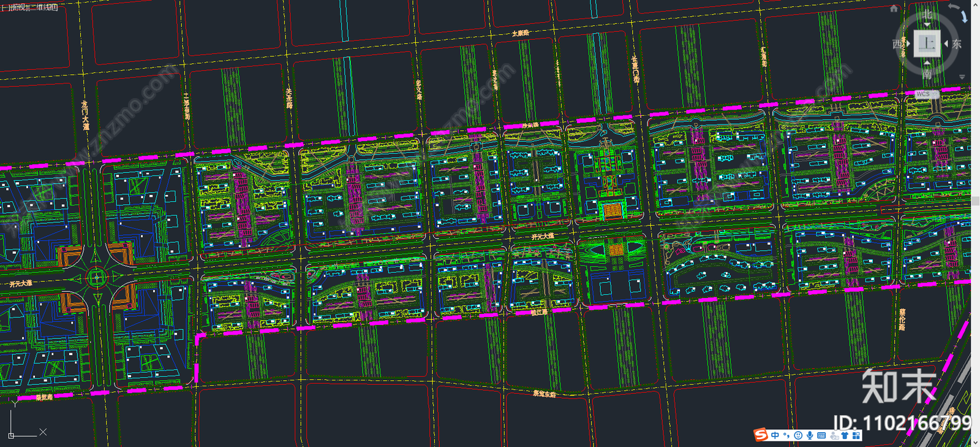Click the ViewCube top face 上
Image resolution: width=980 pixels, height=447 pixels.
pyautogui.click(x=927, y=44)
